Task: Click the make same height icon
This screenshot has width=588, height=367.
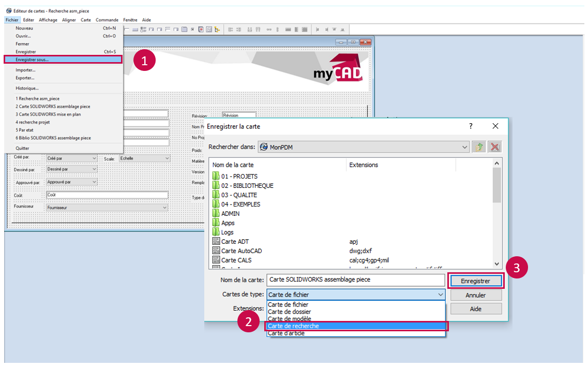Action: pyautogui.click(x=296, y=30)
